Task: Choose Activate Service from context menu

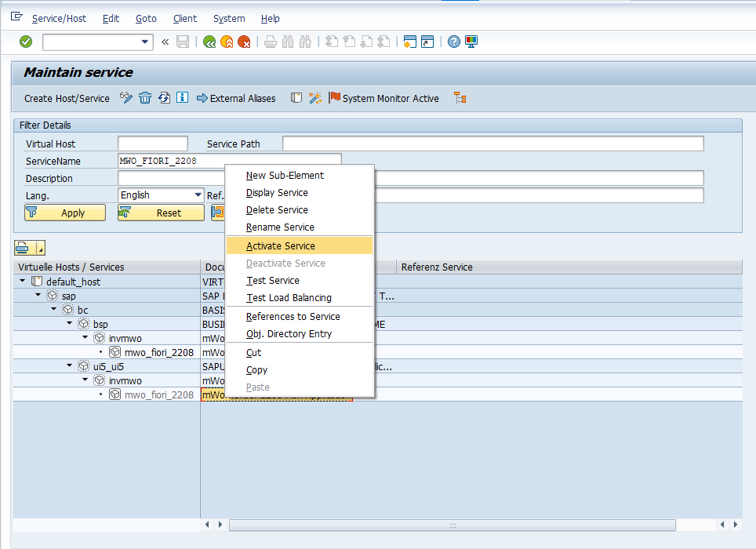Action: pos(281,246)
